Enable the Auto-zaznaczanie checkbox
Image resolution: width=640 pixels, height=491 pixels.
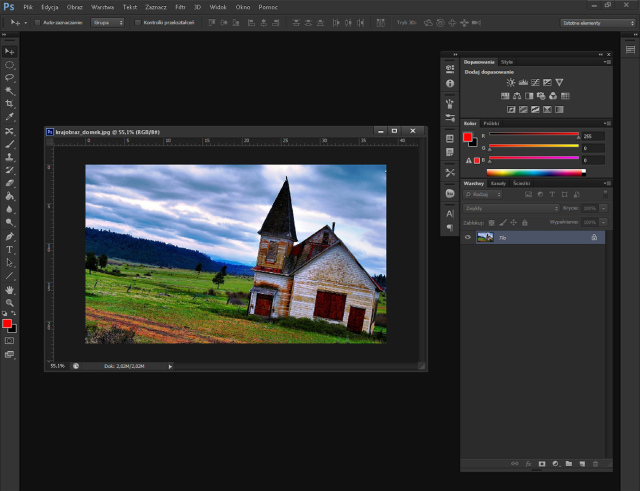pos(38,23)
